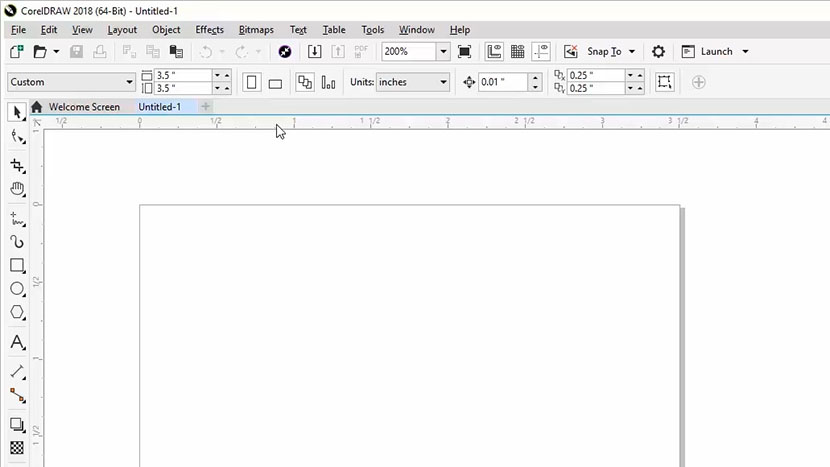
Task: Open the Units inches dropdown
Action: 444,82
